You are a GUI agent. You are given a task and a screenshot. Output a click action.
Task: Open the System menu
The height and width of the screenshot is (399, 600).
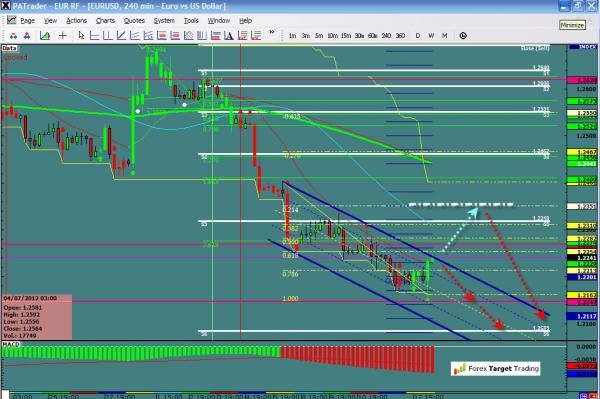164,21
